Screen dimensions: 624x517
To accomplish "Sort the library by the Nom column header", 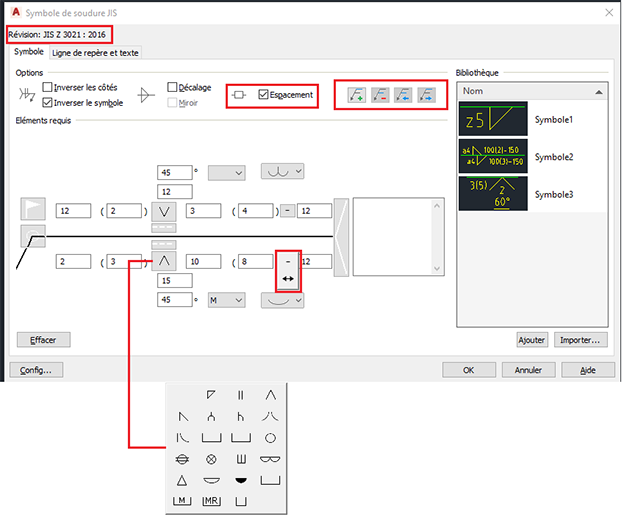I will [x=532, y=91].
